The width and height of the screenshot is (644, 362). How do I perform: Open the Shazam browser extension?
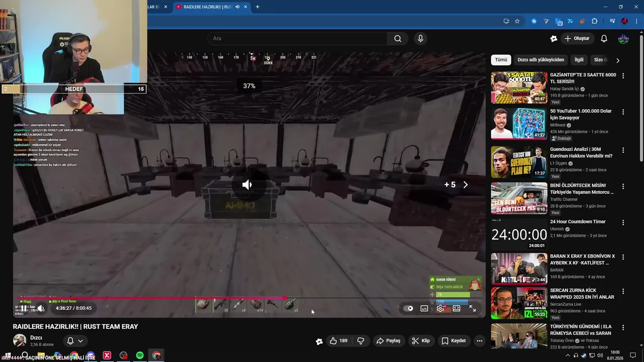tap(534, 21)
